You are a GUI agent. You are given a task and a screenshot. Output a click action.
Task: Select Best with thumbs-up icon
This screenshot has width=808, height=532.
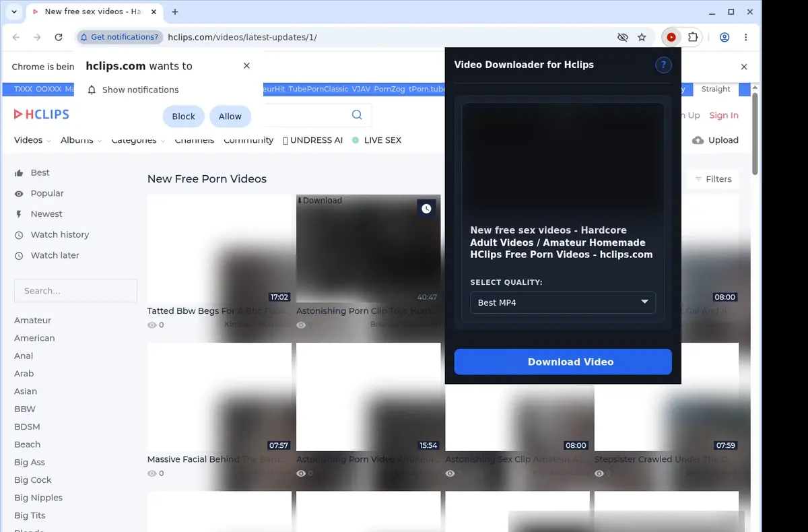[32, 172]
